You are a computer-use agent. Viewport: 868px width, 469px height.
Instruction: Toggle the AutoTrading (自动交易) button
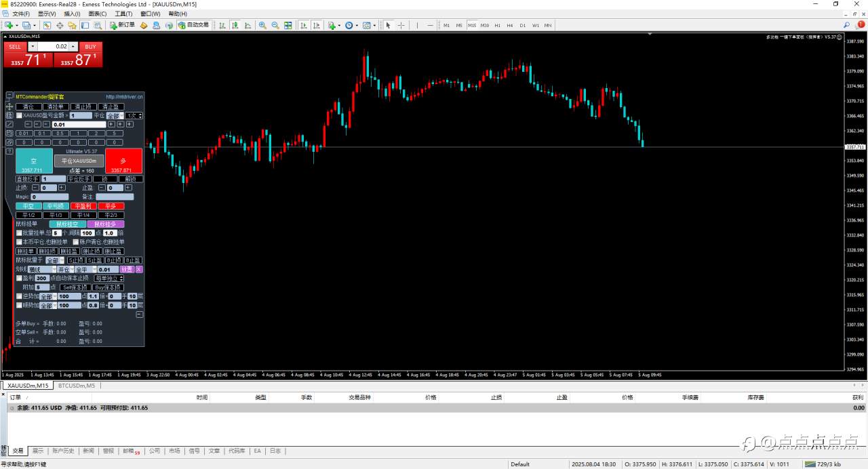(193, 25)
